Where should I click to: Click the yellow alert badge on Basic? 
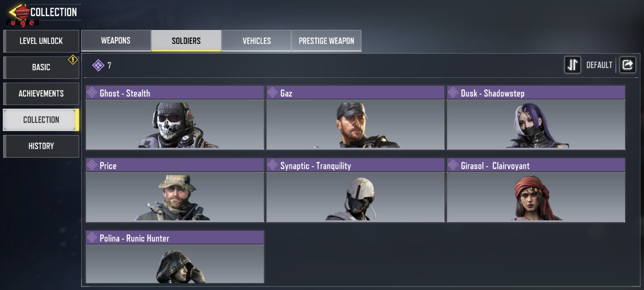tap(73, 60)
